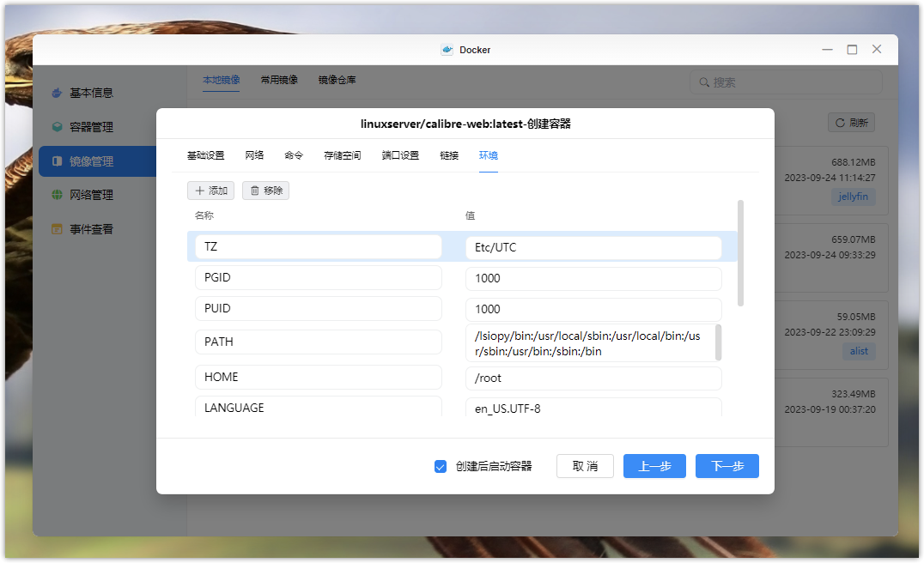The width and height of the screenshot is (924, 563).
Task: Open the 基础设置 tab
Action: coord(205,155)
